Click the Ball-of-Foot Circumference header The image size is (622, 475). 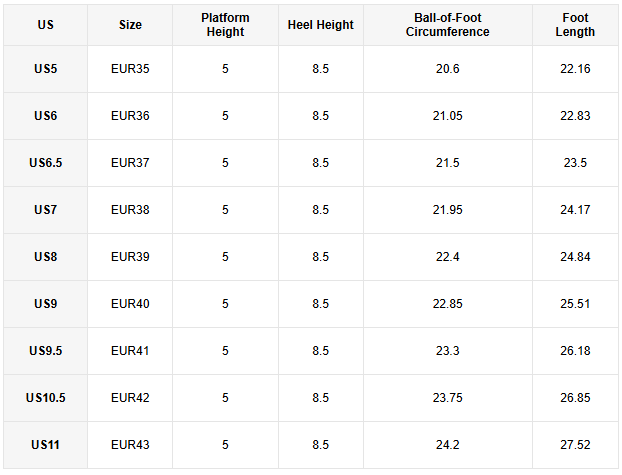tap(447, 25)
